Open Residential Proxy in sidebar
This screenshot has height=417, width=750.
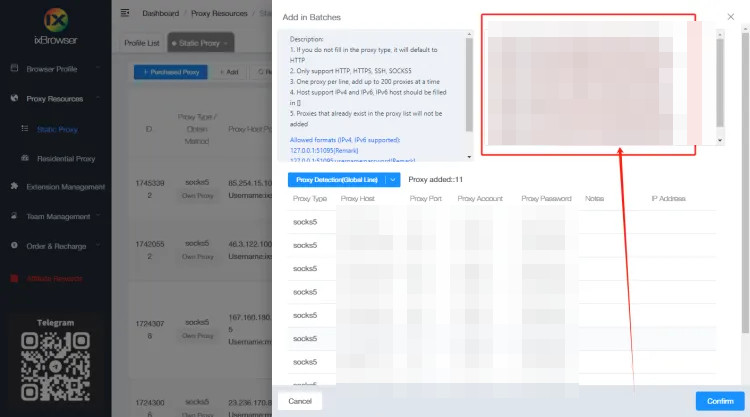[x=66, y=159]
